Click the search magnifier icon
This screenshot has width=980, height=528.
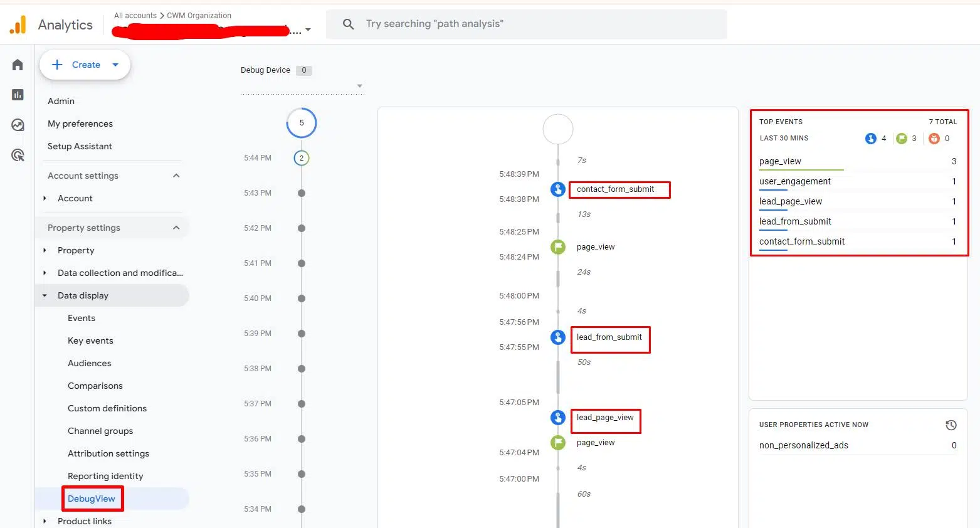349,24
